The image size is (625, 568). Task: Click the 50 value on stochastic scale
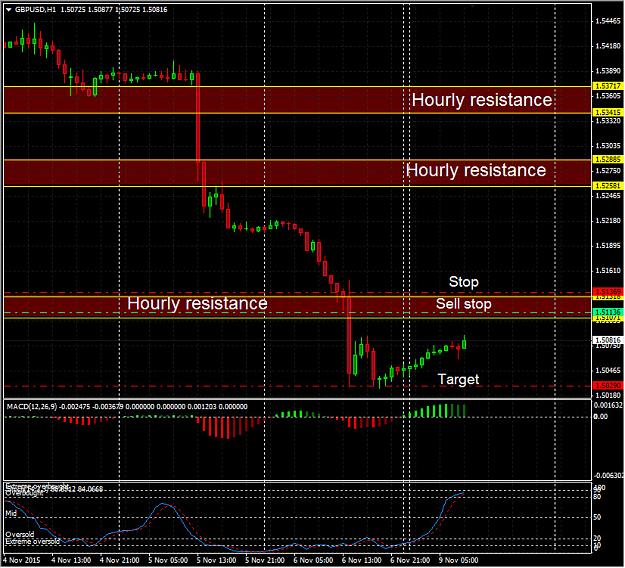pos(597,517)
